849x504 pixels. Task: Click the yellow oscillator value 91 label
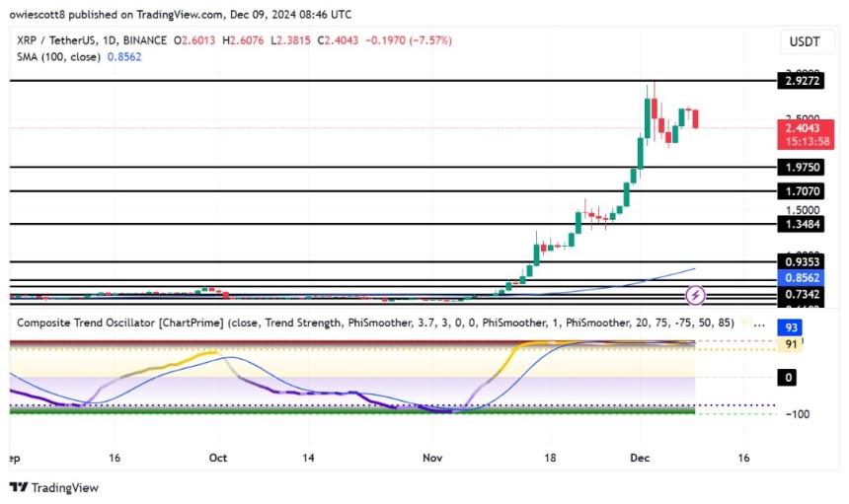791,344
